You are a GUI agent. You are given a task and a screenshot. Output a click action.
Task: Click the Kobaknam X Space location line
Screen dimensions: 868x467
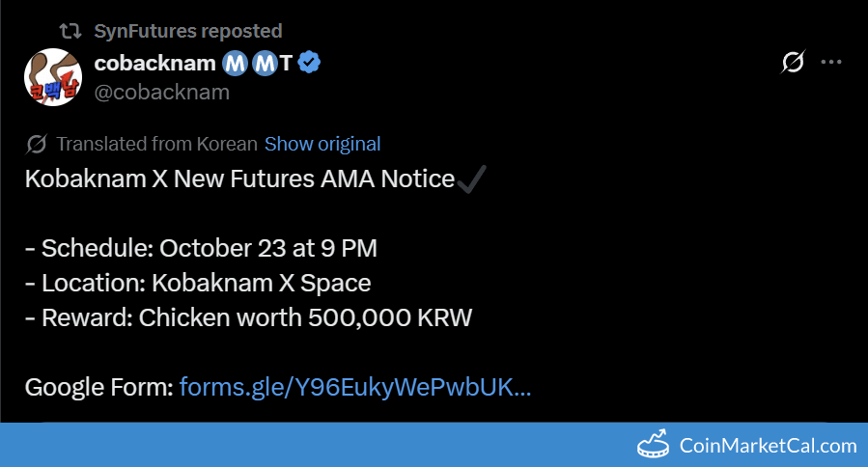tap(198, 283)
